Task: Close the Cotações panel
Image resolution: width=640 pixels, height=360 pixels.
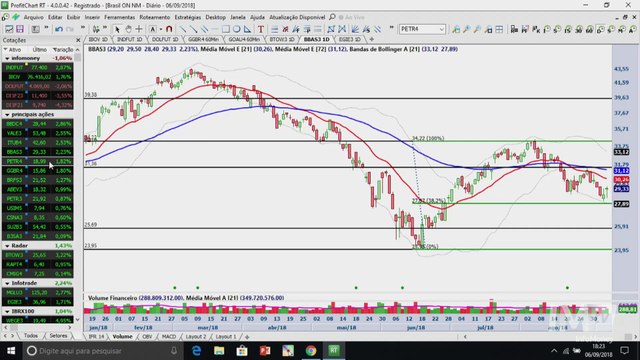Action: click(78, 40)
